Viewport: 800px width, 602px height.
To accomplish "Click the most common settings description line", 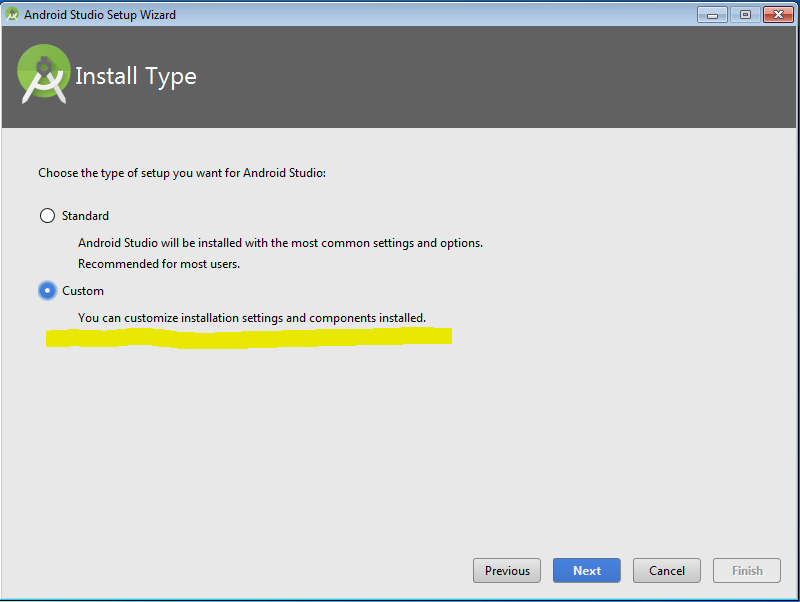I will click(280, 243).
